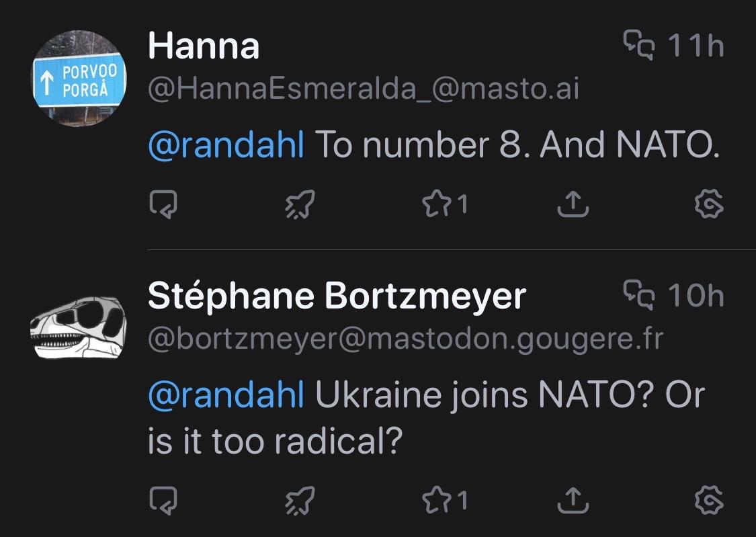This screenshot has height=537, width=756.
Task: Open conversation thread icon beside 11h
Action: click(x=638, y=46)
